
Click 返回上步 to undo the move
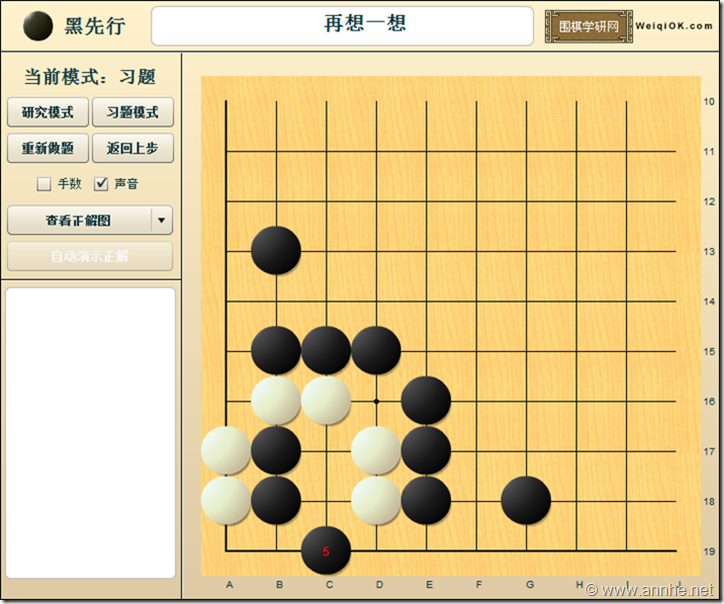(133, 148)
